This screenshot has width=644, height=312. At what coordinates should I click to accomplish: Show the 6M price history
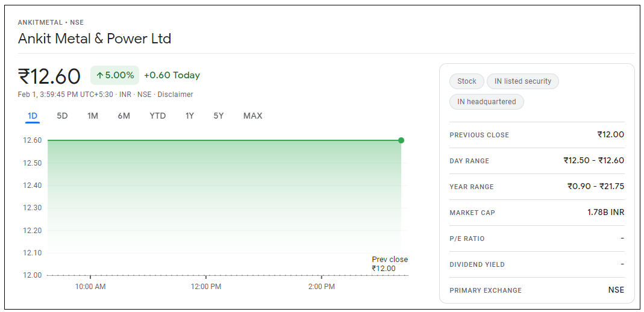123,116
